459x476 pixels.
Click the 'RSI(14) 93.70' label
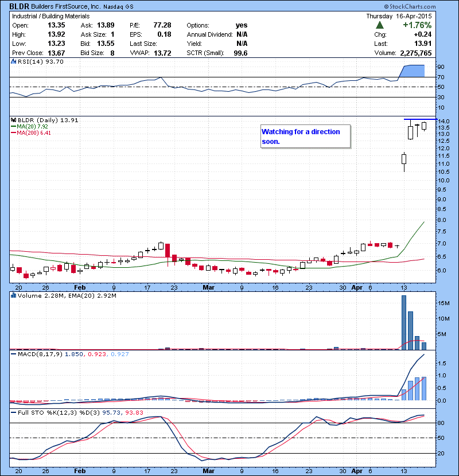click(41, 61)
